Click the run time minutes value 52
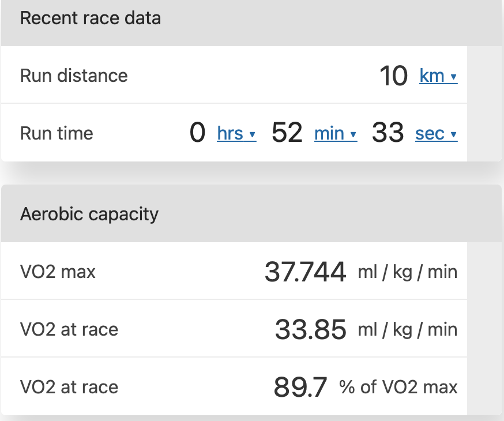Screen dimensions: 504x421 (x=287, y=133)
